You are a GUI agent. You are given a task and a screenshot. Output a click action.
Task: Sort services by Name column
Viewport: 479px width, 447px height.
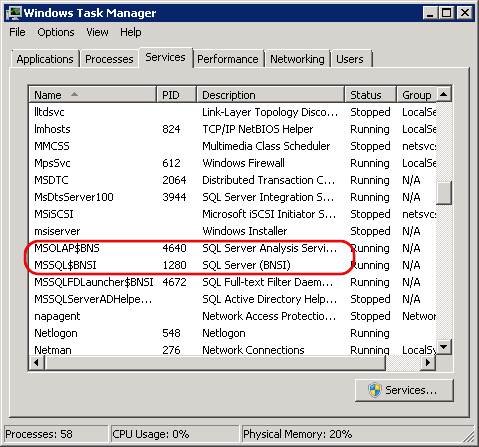tap(92, 95)
